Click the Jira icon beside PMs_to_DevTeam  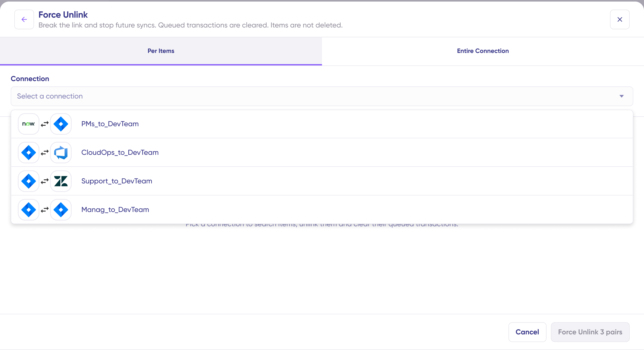[x=61, y=124]
